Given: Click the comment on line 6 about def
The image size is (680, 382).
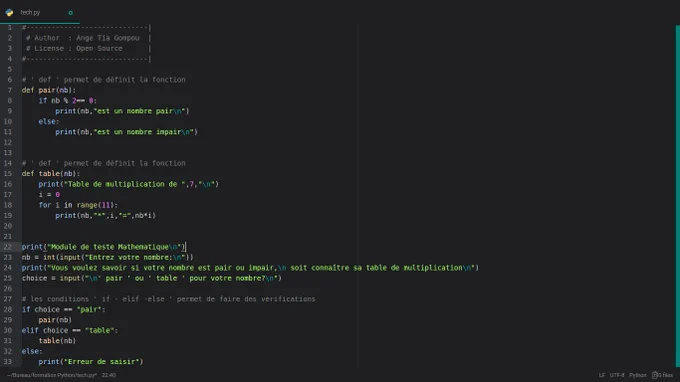Looking at the screenshot, I should [x=104, y=80].
